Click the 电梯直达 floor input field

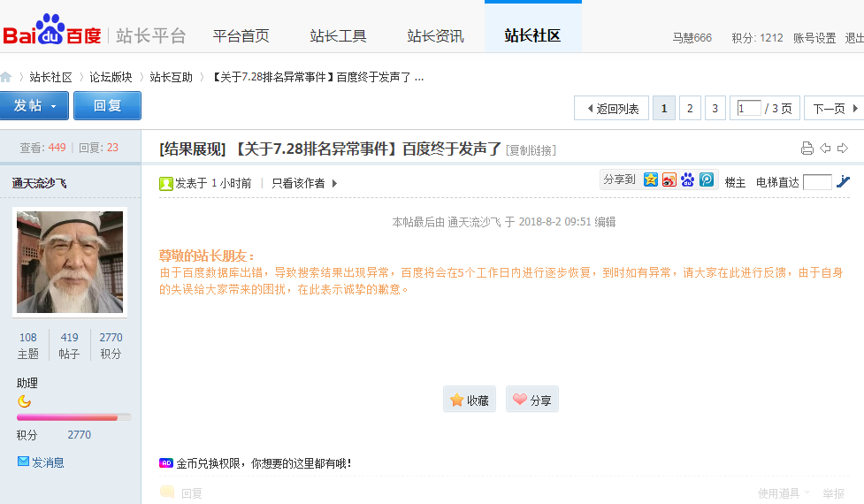pos(817,182)
